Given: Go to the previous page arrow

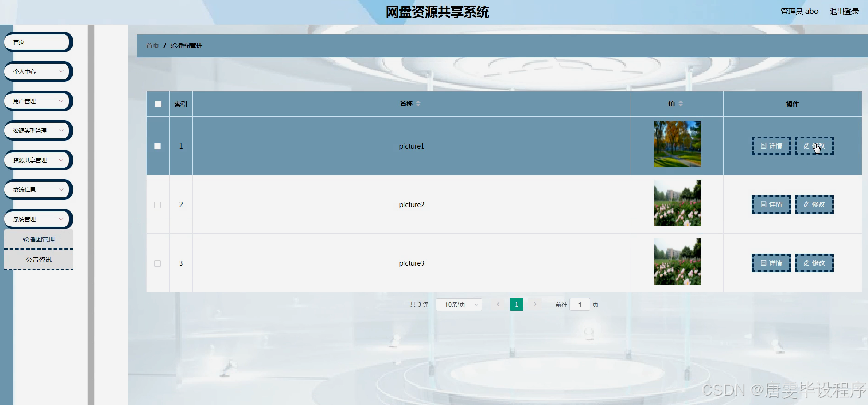Looking at the screenshot, I should coord(498,304).
